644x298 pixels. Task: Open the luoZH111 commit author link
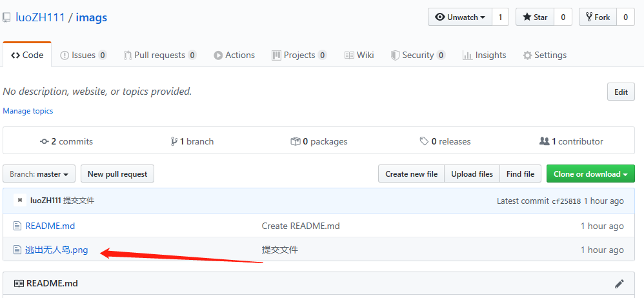[46, 201]
